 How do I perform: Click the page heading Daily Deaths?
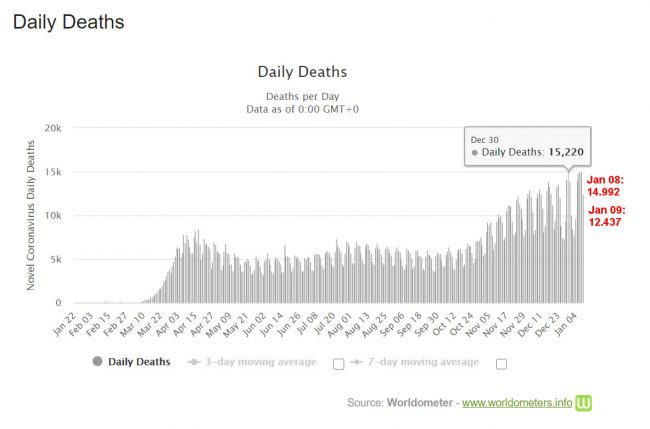[x=69, y=21]
